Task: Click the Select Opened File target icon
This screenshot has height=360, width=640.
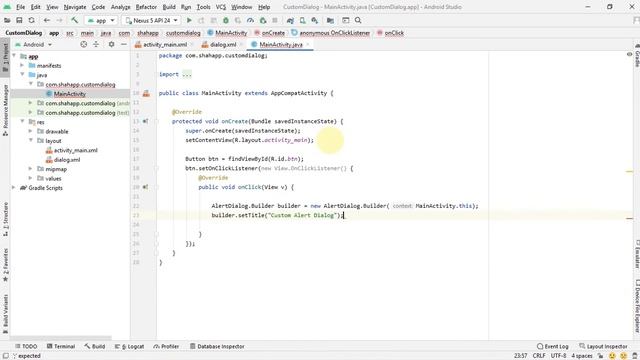Action: pos(84,44)
